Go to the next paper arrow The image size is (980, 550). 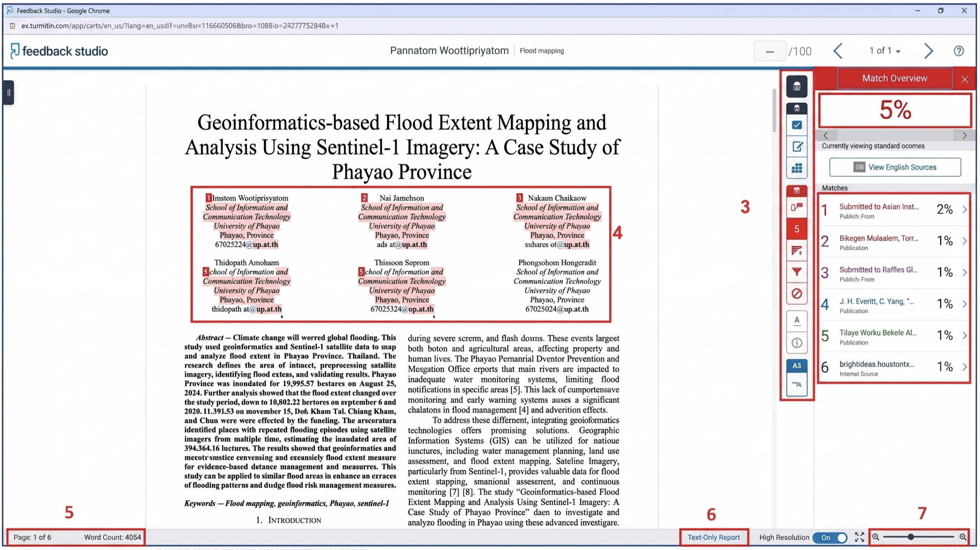(x=928, y=51)
